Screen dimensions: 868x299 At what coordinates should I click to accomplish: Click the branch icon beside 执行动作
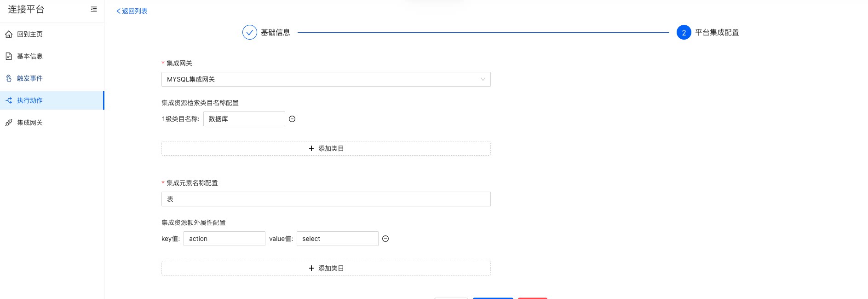coord(9,100)
